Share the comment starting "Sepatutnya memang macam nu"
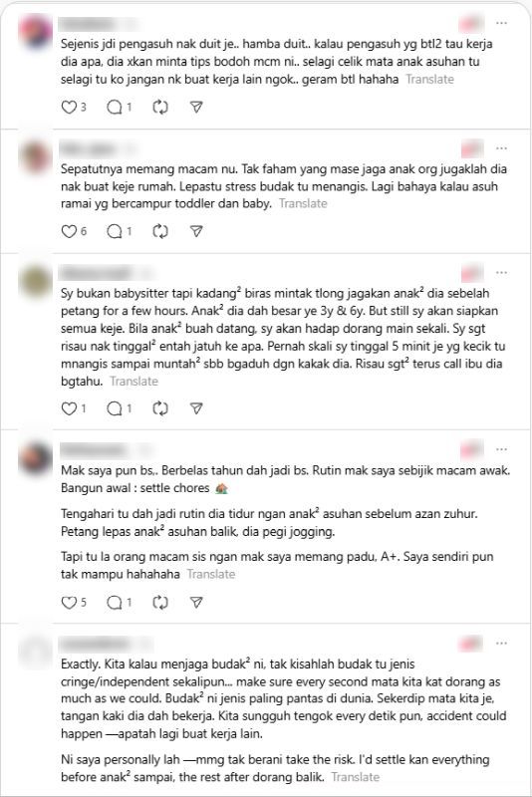Image resolution: width=532 pixels, height=797 pixels. (x=196, y=231)
